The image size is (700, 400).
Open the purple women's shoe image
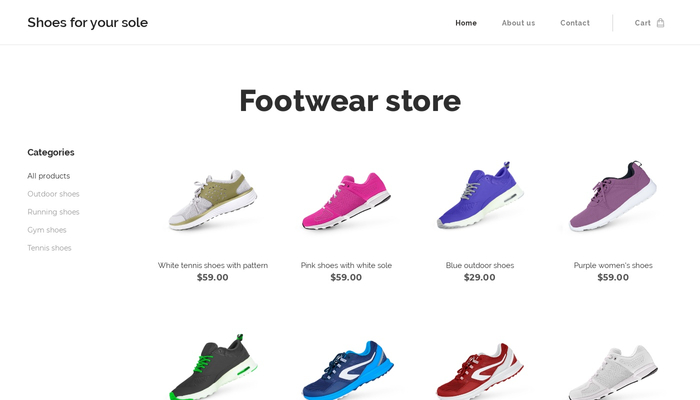[613, 196]
